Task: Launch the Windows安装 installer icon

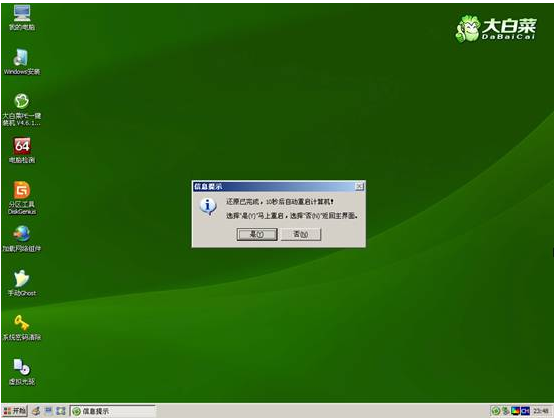Action: pyautogui.click(x=22, y=61)
